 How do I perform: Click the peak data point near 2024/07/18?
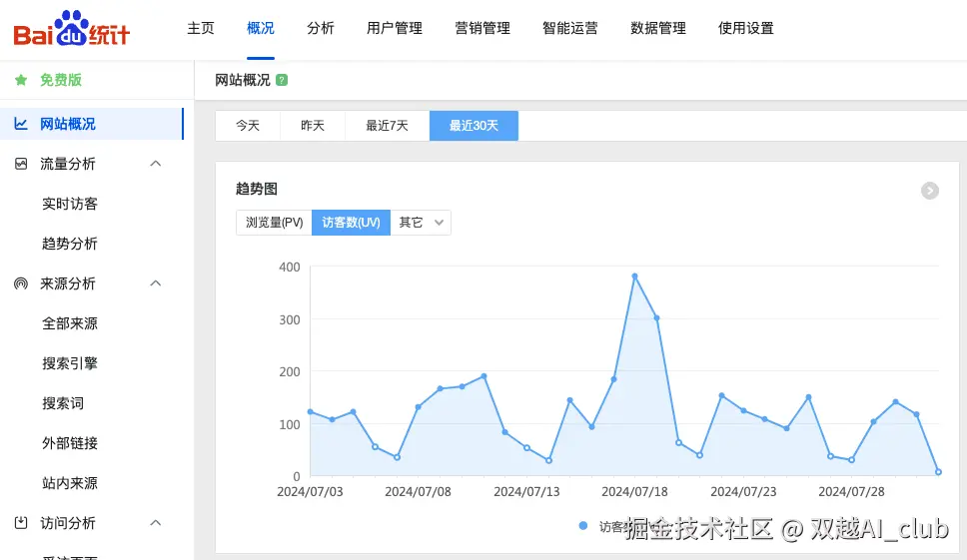pyautogui.click(x=634, y=277)
